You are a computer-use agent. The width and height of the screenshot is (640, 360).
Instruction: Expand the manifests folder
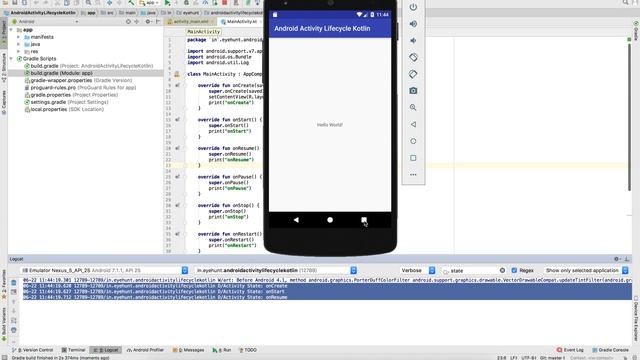18,37
